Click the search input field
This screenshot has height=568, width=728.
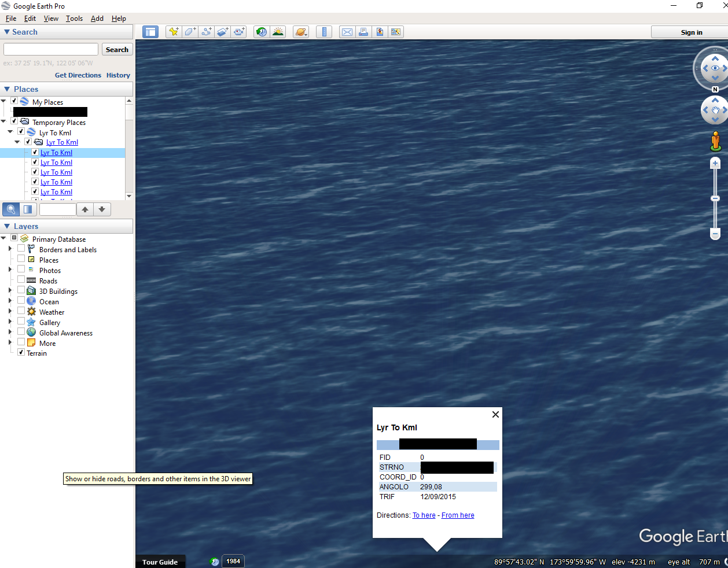[51, 49]
